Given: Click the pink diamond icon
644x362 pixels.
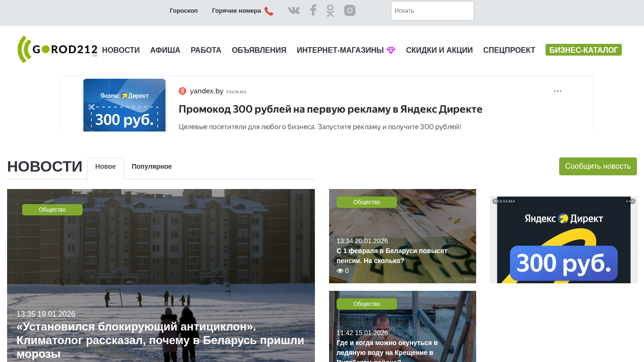Looking at the screenshot, I should [x=391, y=50].
